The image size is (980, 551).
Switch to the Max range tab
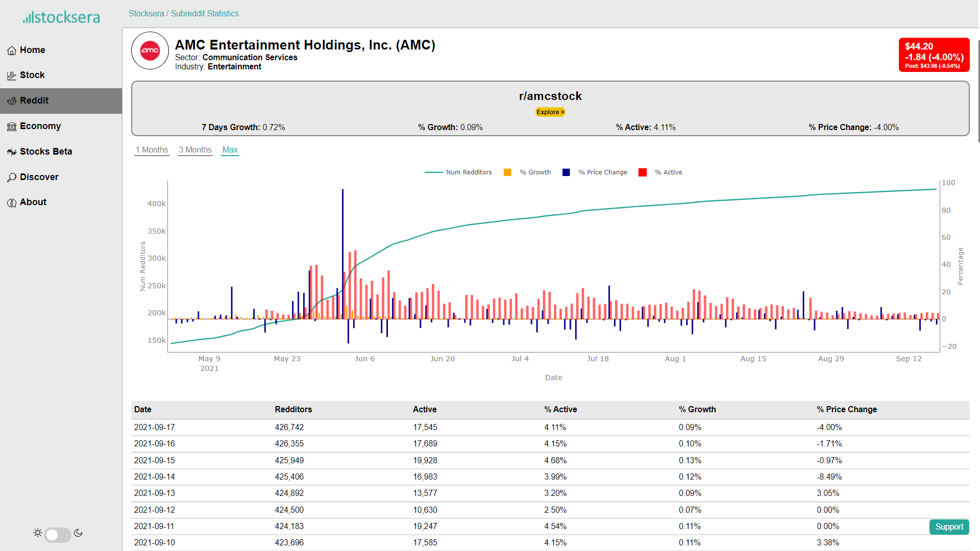[230, 150]
